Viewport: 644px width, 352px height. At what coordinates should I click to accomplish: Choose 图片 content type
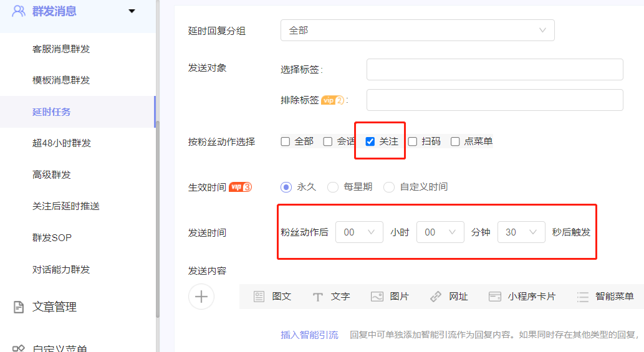(x=399, y=296)
